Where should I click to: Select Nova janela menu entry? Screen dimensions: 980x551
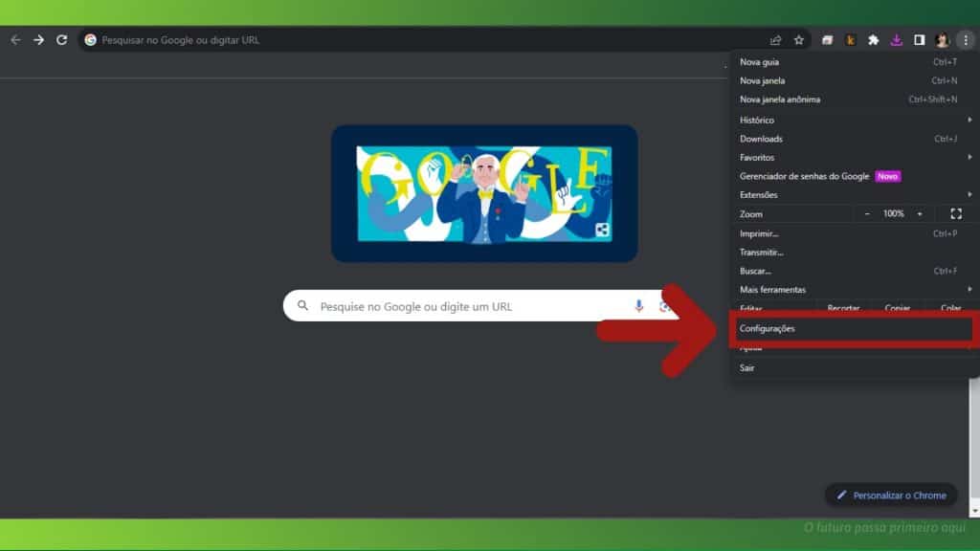coord(854,80)
